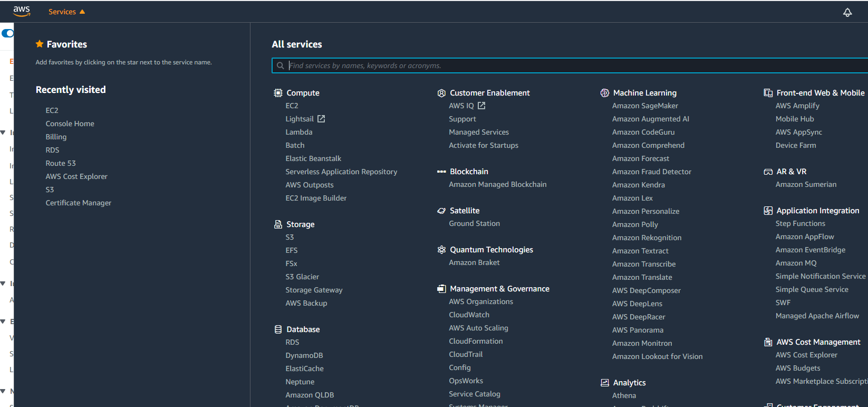The height and width of the screenshot is (407, 868).
Task: Open Step Functions service
Action: pos(800,223)
